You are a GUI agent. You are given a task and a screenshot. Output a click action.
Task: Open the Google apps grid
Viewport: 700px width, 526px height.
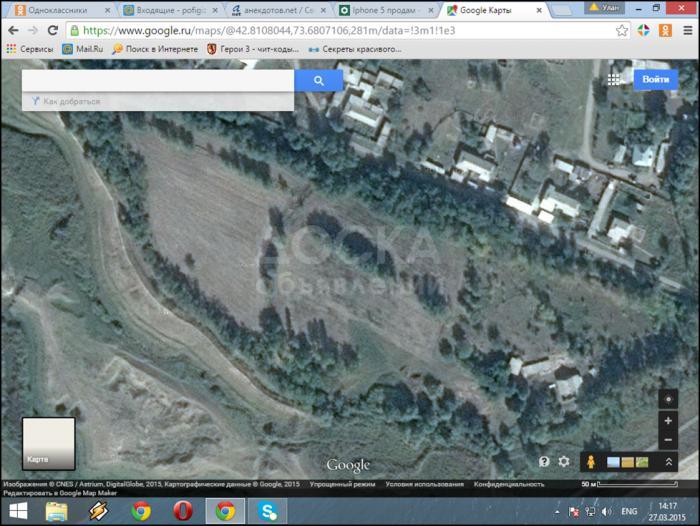[x=613, y=80]
